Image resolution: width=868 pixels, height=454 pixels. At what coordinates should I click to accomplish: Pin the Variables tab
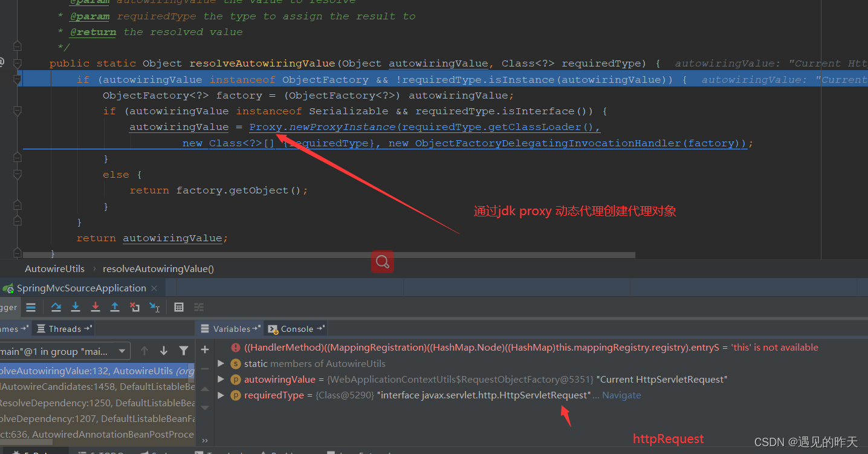[x=256, y=328]
